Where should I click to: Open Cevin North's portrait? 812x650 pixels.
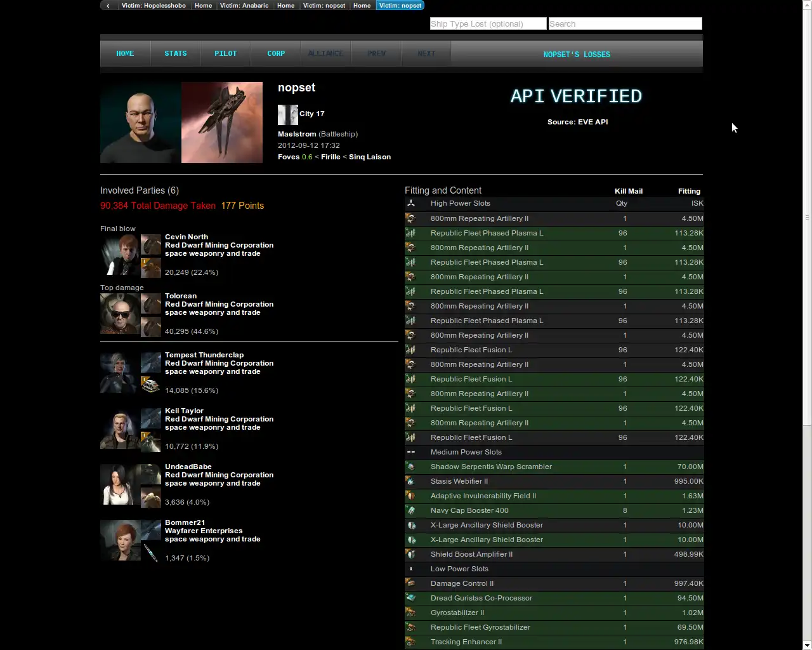pyautogui.click(x=120, y=255)
